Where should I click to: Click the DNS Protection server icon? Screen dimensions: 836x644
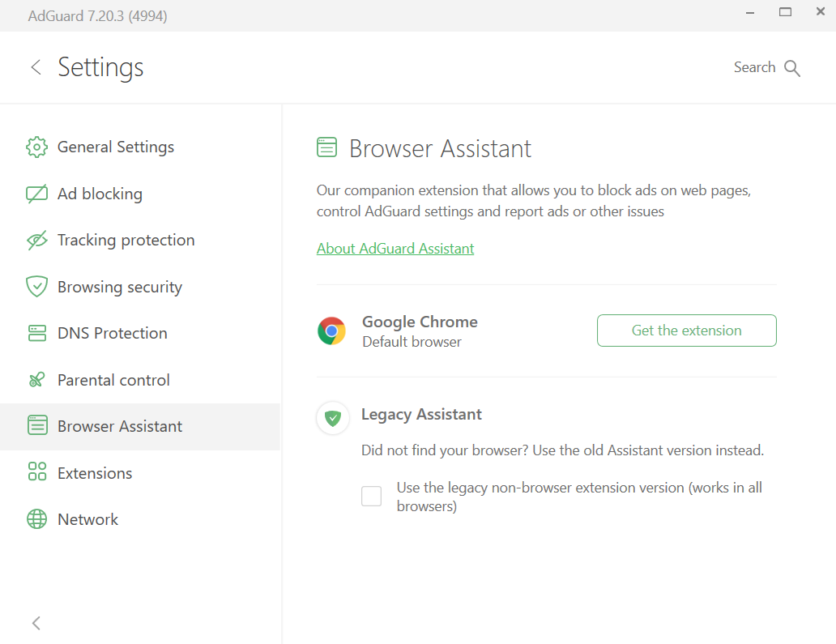(36, 333)
